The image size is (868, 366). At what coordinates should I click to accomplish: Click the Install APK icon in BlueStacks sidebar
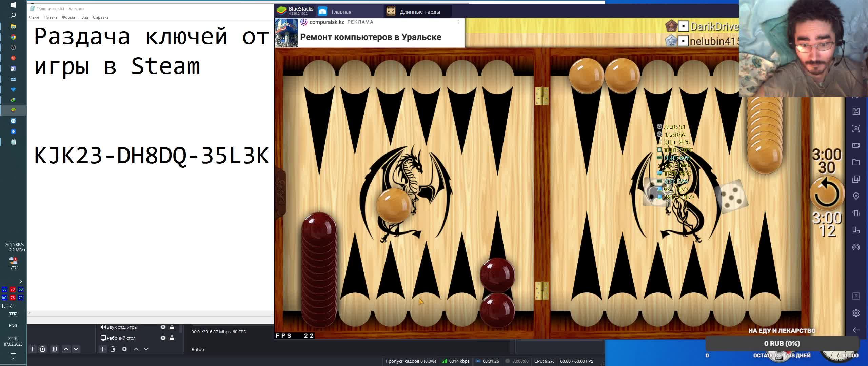(856, 111)
